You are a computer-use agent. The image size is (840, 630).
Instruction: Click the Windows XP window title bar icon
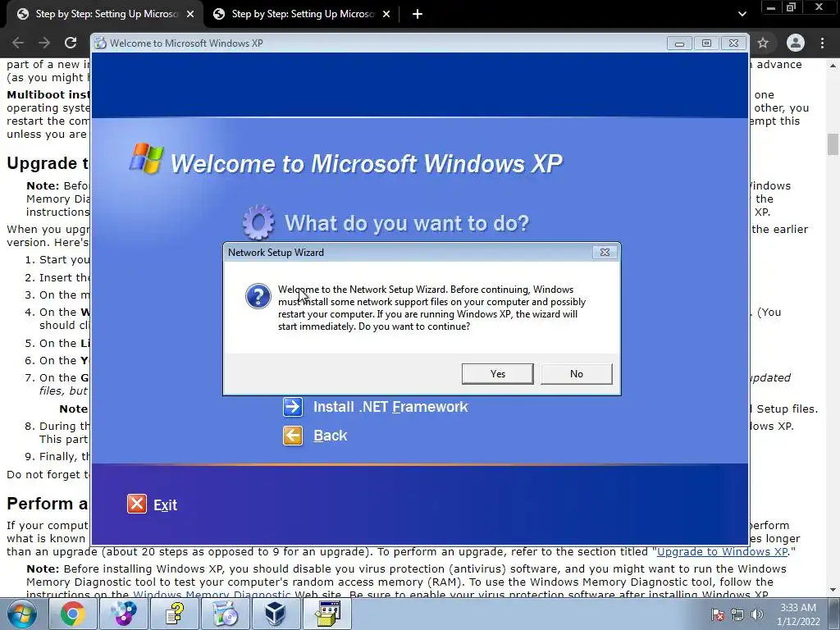[100, 43]
